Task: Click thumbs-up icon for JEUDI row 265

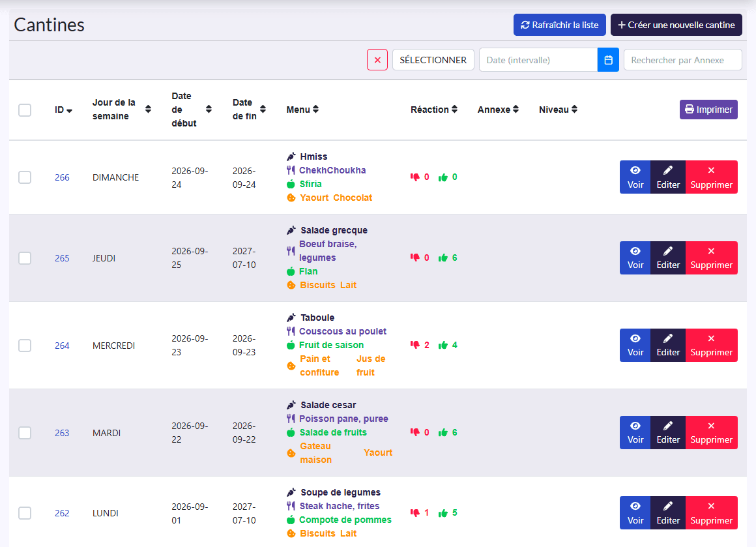Action: click(443, 258)
